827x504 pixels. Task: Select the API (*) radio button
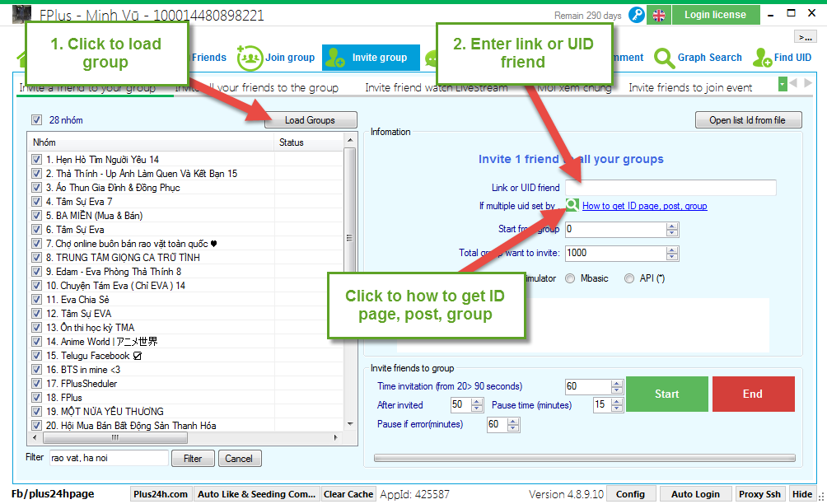coord(629,278)
